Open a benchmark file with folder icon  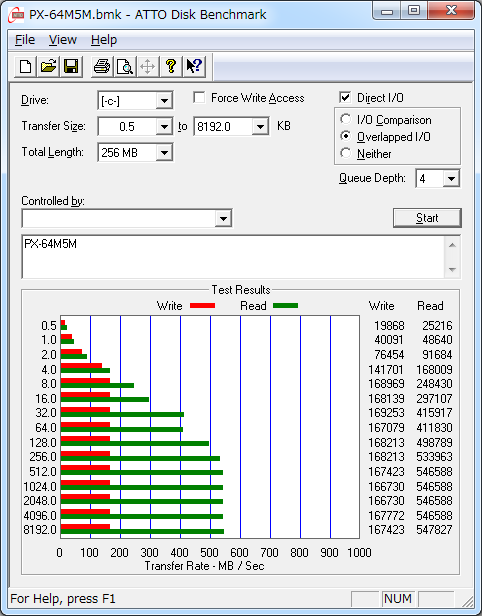tap(48, 66)
